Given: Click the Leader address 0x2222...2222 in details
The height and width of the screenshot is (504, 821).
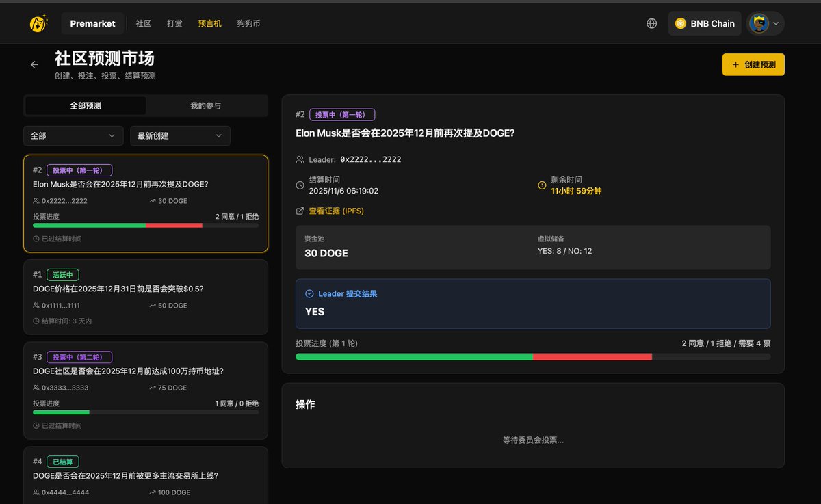Looking at the screenshot, I should [371, 159].
